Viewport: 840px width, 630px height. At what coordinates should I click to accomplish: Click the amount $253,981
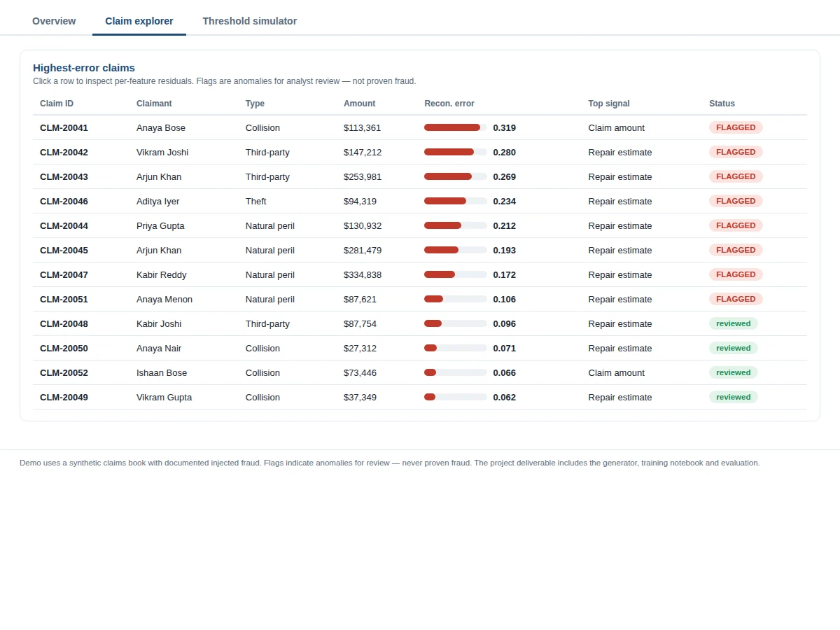[x=363, y=176]
